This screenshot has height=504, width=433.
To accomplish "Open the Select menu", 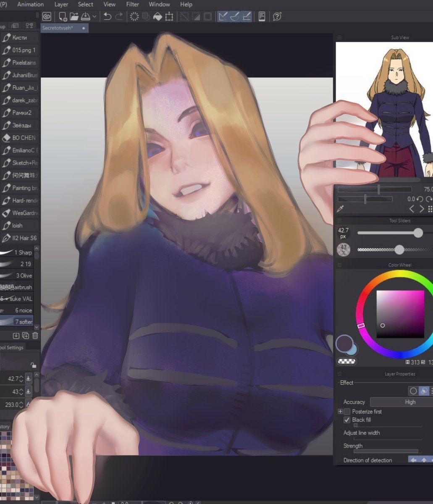I will (86, 4).
